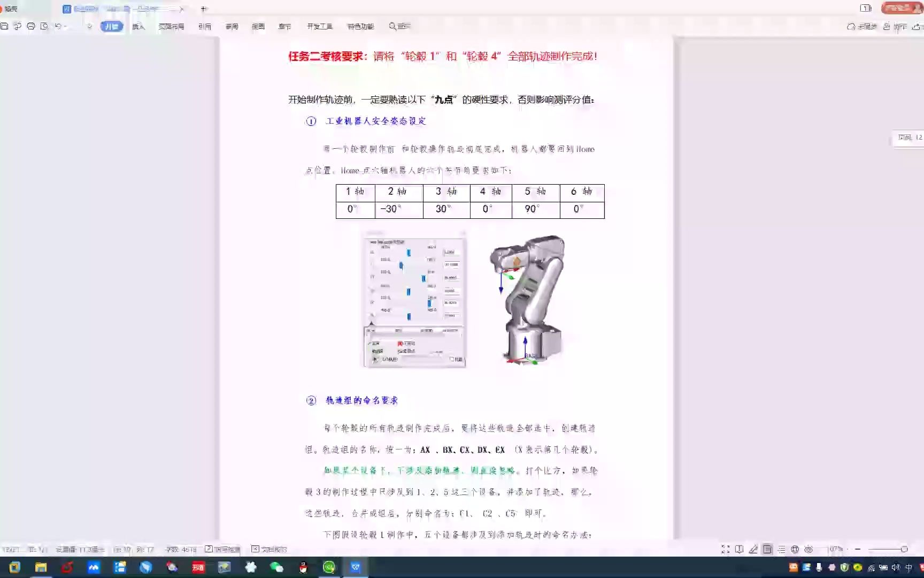Click the zoom out minus button

pos(858,549)
